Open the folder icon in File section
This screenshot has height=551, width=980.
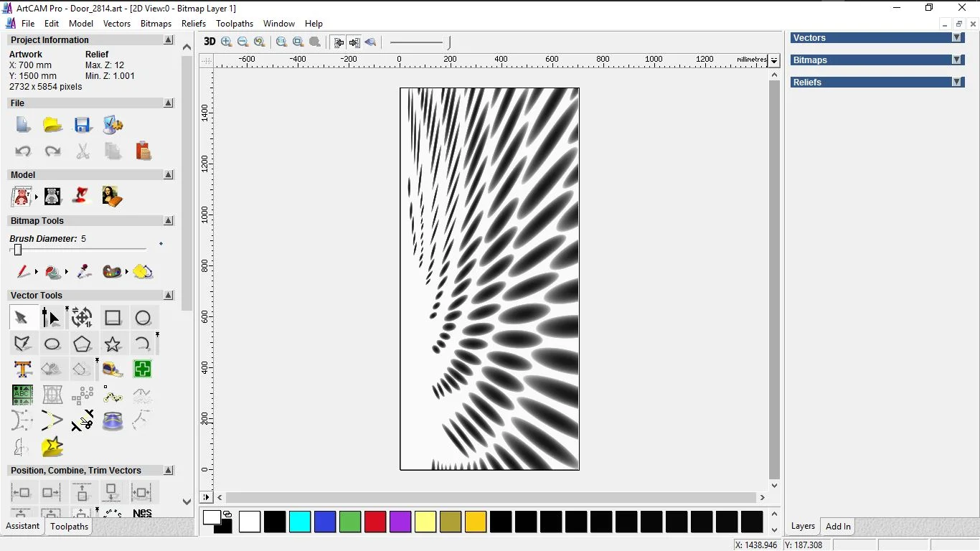coord(52,125)
